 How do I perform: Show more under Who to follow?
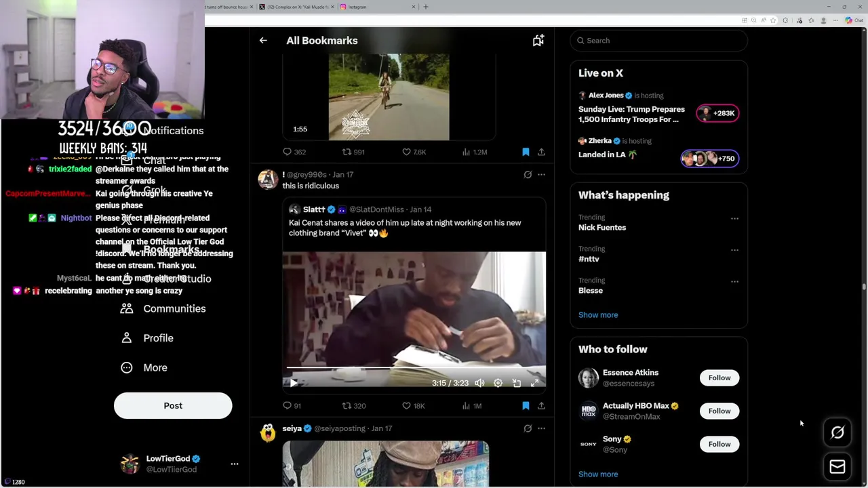point(598,474)
